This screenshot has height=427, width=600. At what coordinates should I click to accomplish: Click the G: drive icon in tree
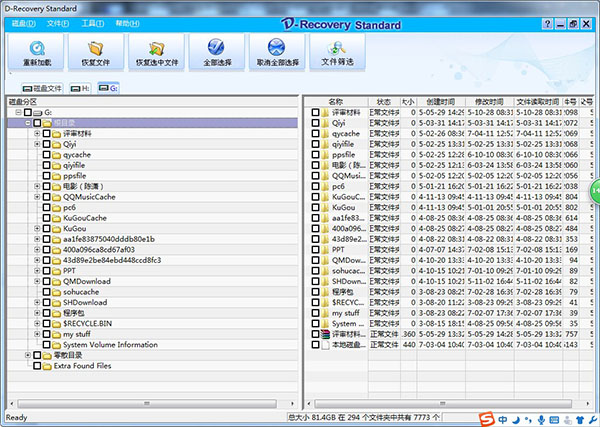click(37, 112)
